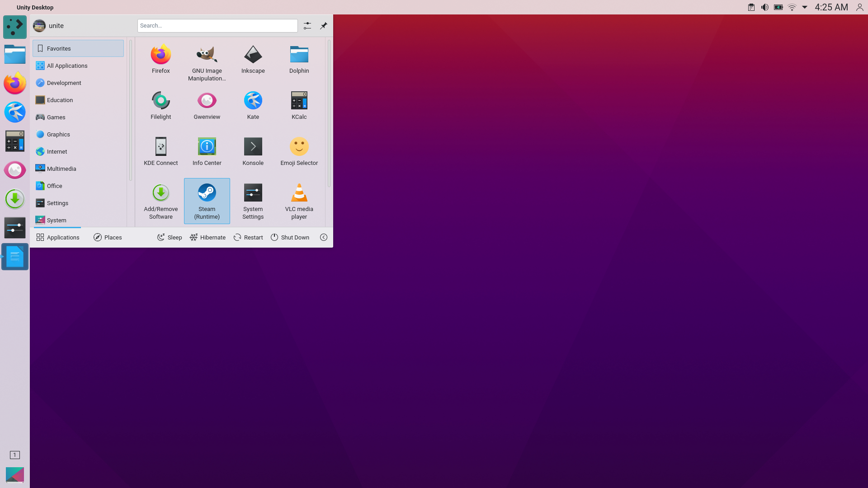This screenshot has width=868, height=488.
Task: Open GNU Image Manipulation Program
Action: coord(207,62)
